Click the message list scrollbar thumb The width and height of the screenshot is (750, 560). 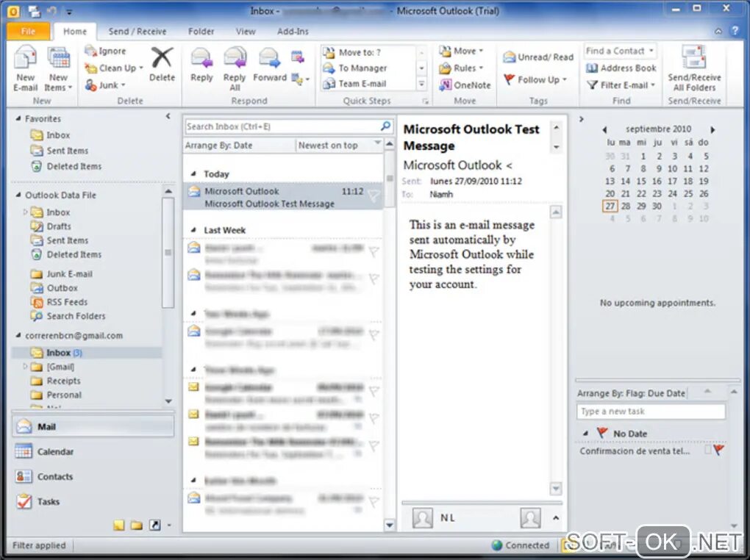click(390, 179)
